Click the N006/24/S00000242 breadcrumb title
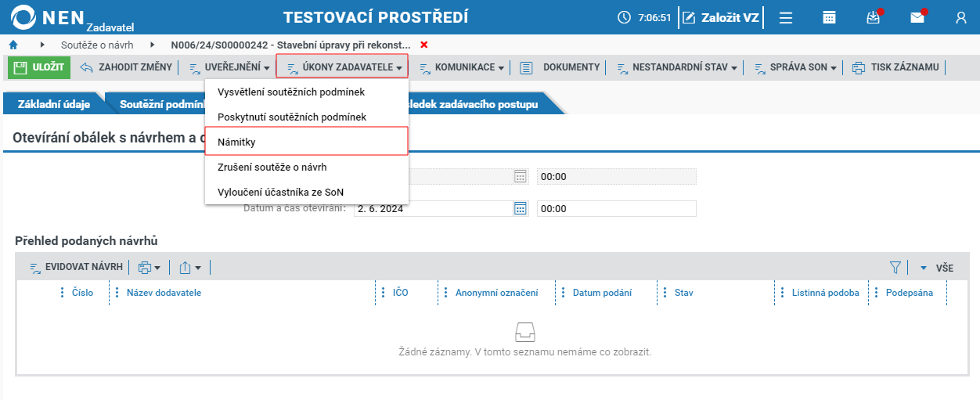 point(292,45)
